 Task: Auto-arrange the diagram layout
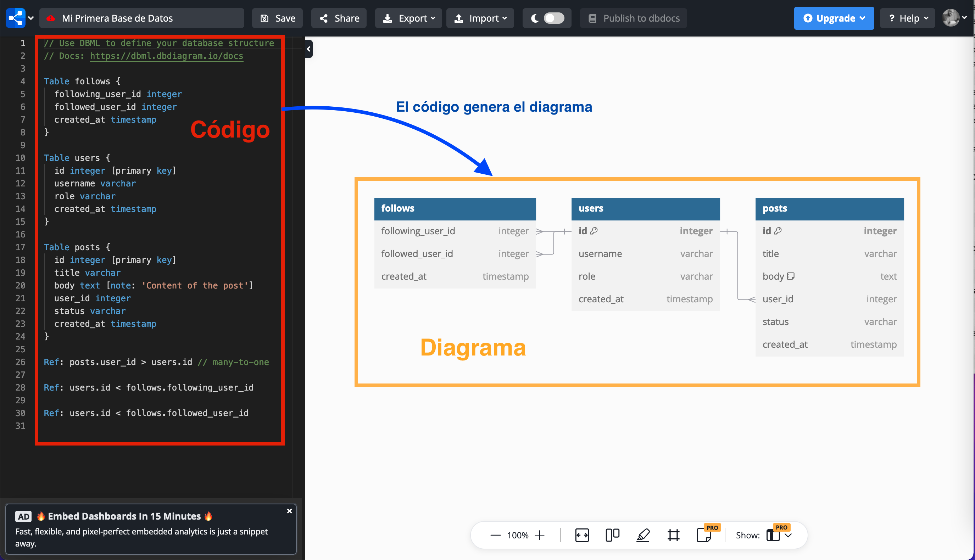pyautogui.click(x=612, y=535)
